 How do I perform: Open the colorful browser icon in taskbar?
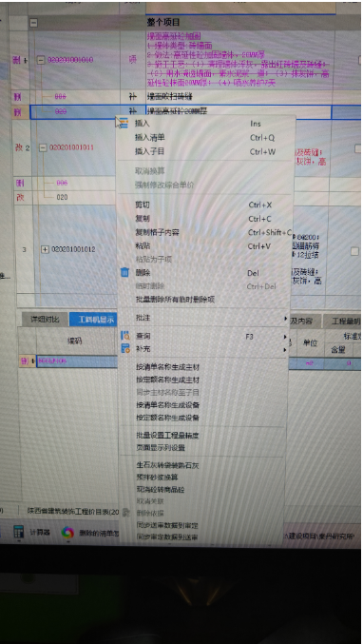[67, 533]
